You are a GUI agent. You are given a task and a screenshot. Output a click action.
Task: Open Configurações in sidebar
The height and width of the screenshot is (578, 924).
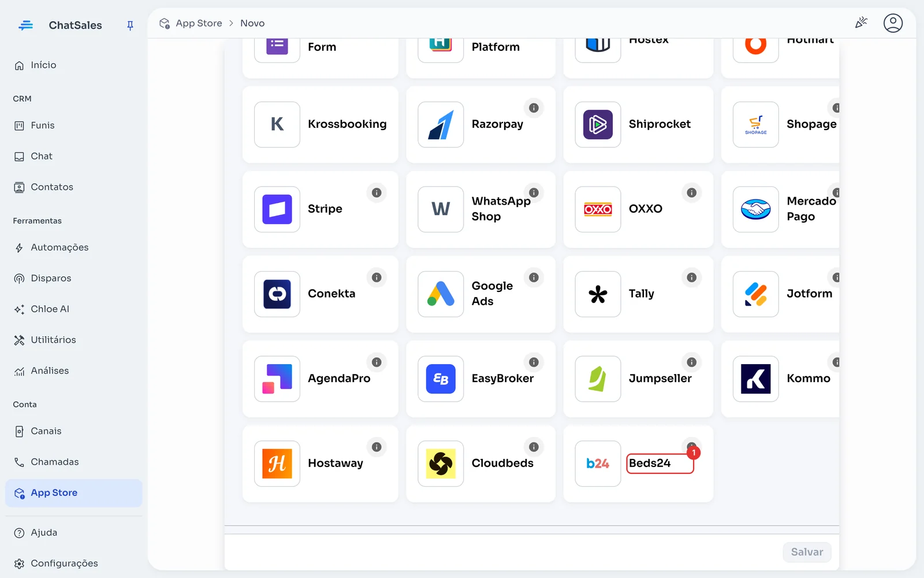pyautogui.click(x=73, y=564)
